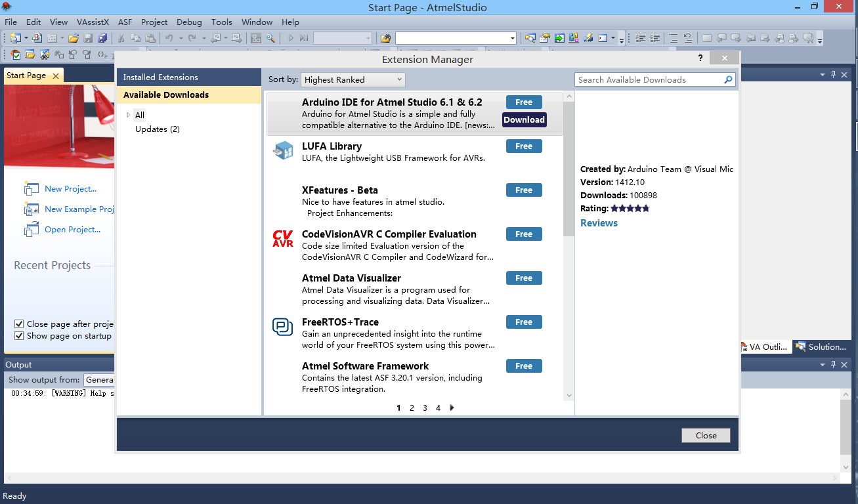Go to results page 2
The width and height of the screenshot is (858, 504).
coord(412,408)
